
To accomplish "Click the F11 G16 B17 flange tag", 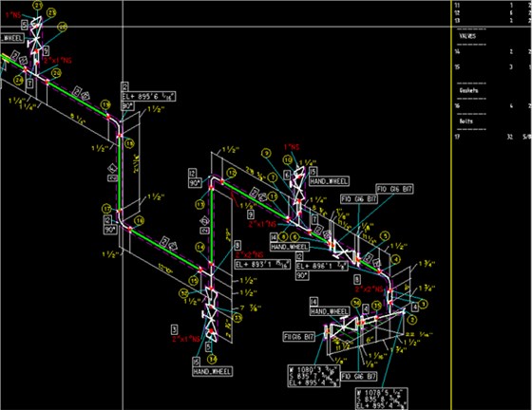I will pos(299,337).
